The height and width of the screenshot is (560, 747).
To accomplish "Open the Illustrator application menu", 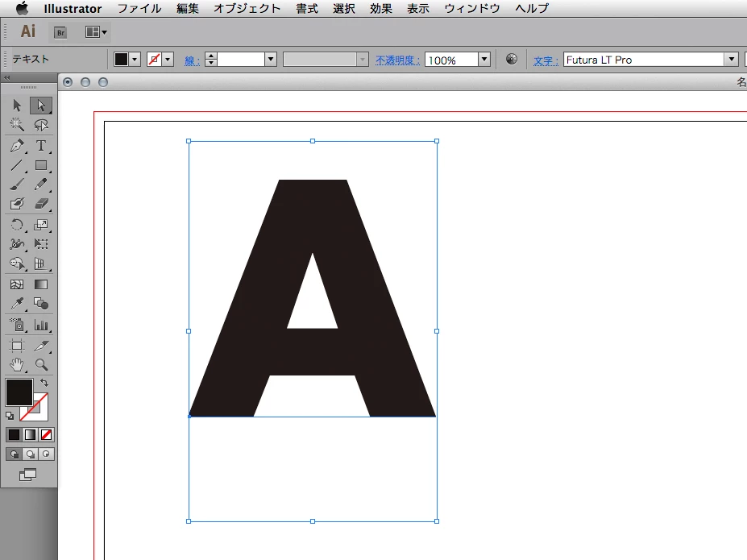I will (73, 9).
